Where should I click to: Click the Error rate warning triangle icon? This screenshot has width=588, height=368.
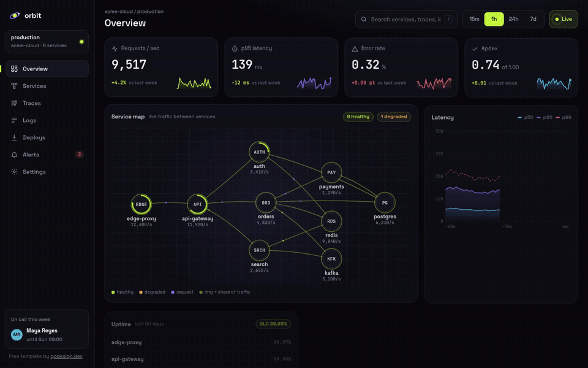355,48
